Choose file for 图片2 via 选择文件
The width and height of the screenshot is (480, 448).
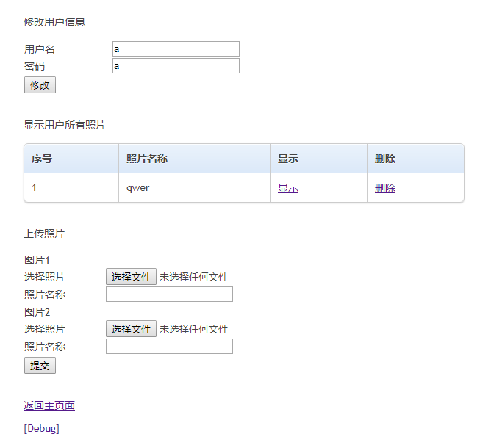[x=131, y=329]
